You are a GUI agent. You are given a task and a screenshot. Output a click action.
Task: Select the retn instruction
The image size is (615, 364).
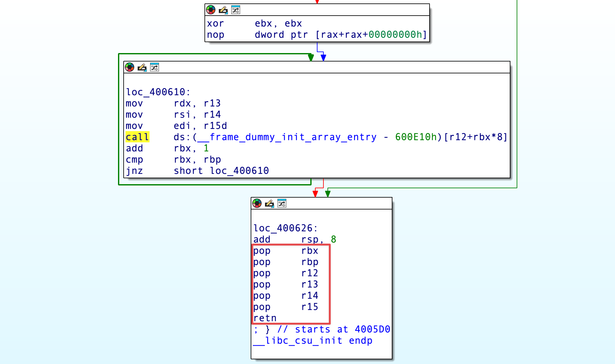(265, 318)
